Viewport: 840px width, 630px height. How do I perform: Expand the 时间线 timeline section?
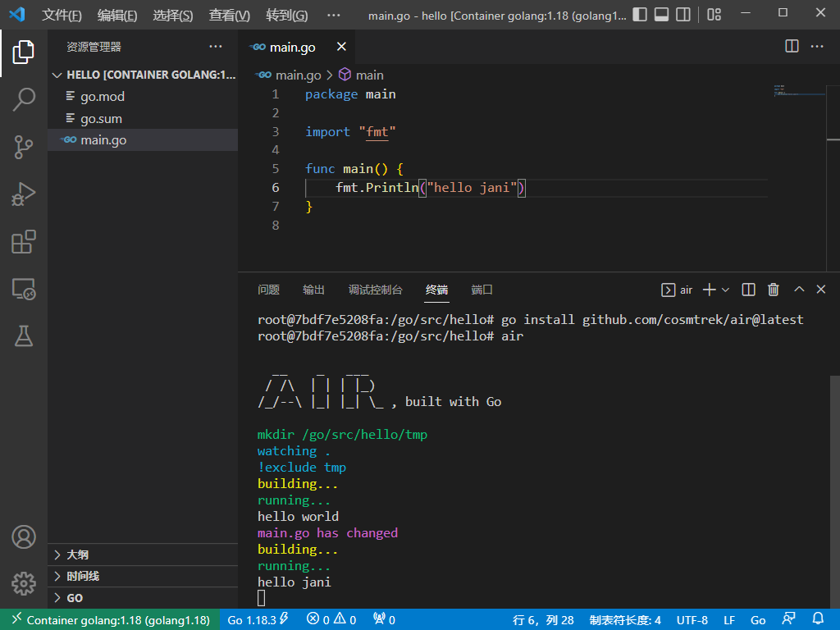[143, 576]
